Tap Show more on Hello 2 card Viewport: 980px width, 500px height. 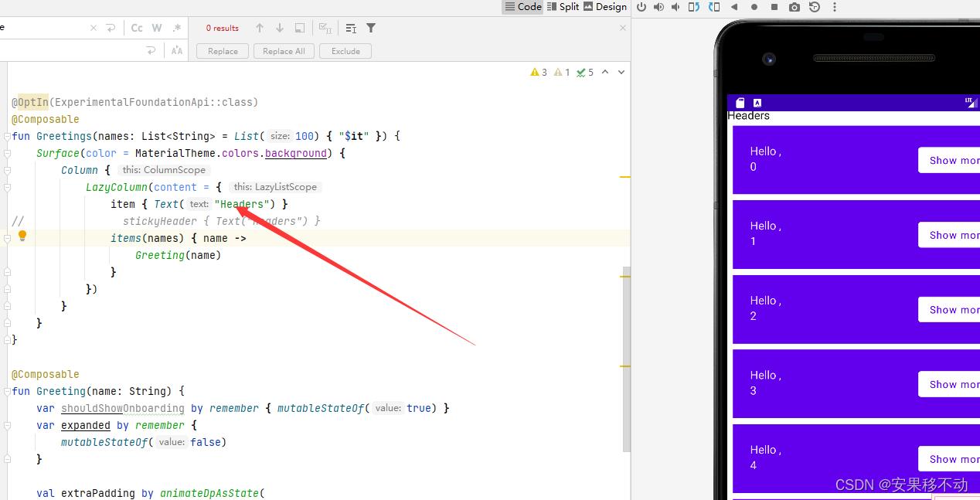click(949, 309)
